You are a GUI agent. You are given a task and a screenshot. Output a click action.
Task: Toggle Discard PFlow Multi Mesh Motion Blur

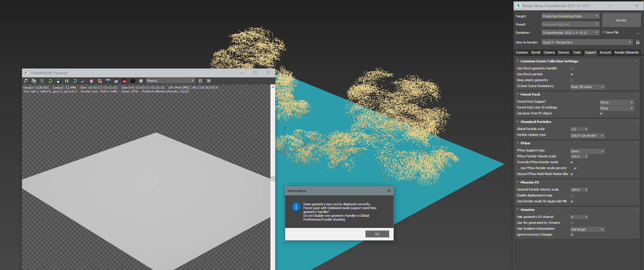point(572,174)
